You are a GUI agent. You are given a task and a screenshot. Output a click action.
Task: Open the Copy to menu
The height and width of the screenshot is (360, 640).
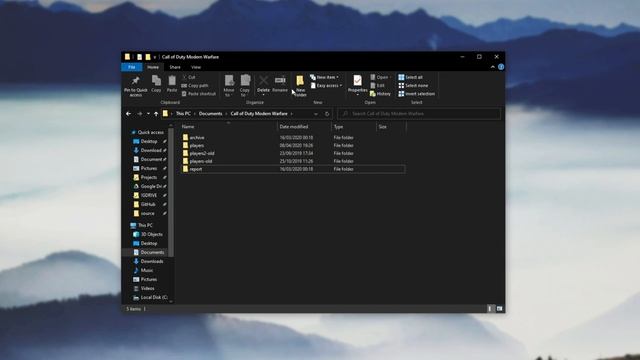point(245,86)
